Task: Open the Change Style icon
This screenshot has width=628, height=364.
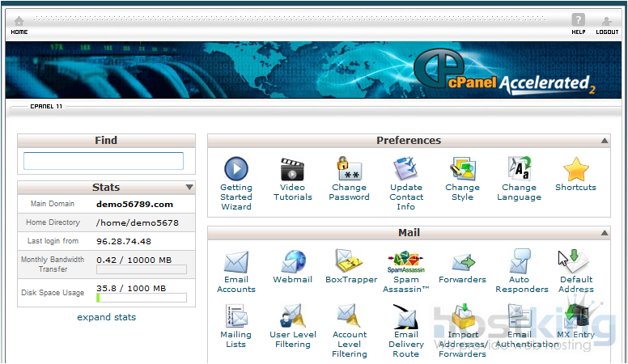Action: [462, 169]
